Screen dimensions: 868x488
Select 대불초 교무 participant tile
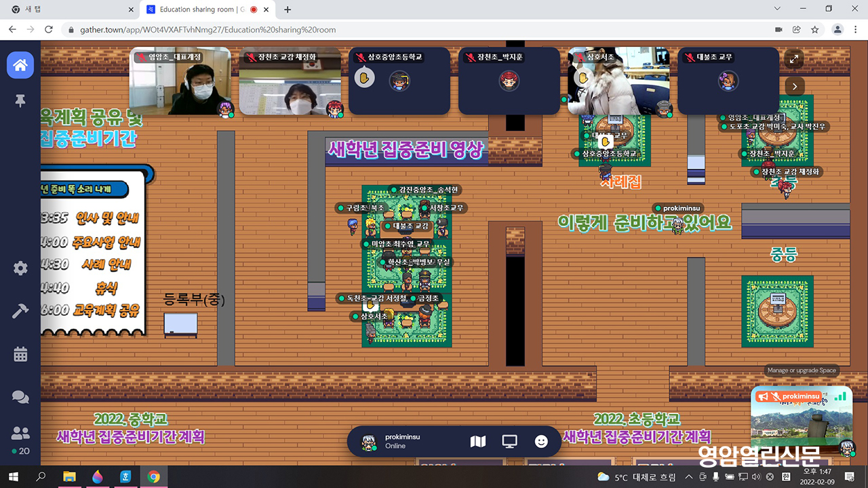[728, 81]
